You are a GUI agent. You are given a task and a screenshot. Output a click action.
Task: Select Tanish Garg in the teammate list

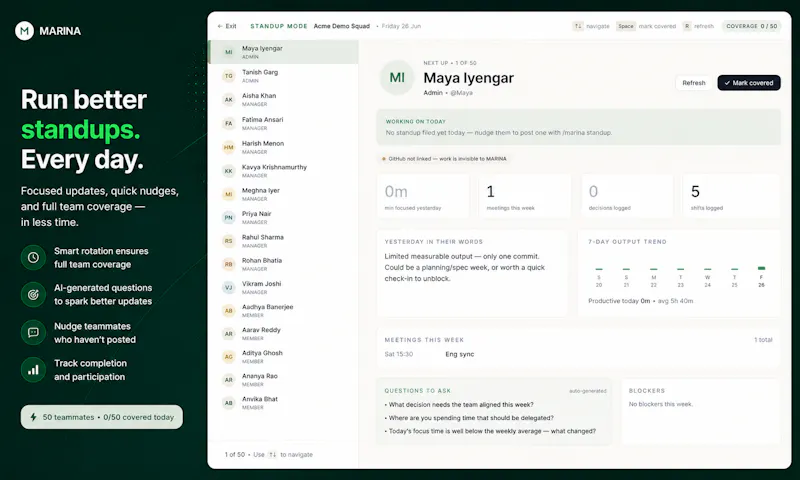click(x=283, y=76)
